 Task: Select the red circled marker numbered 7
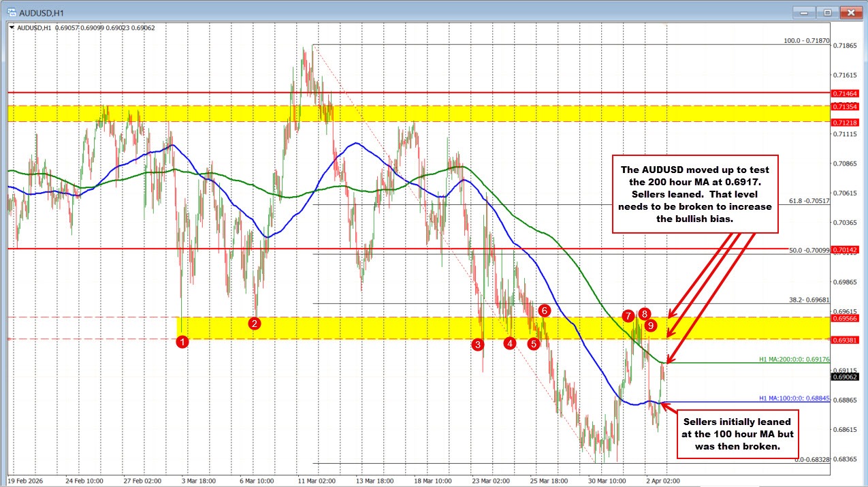click(x=628, y=316)
